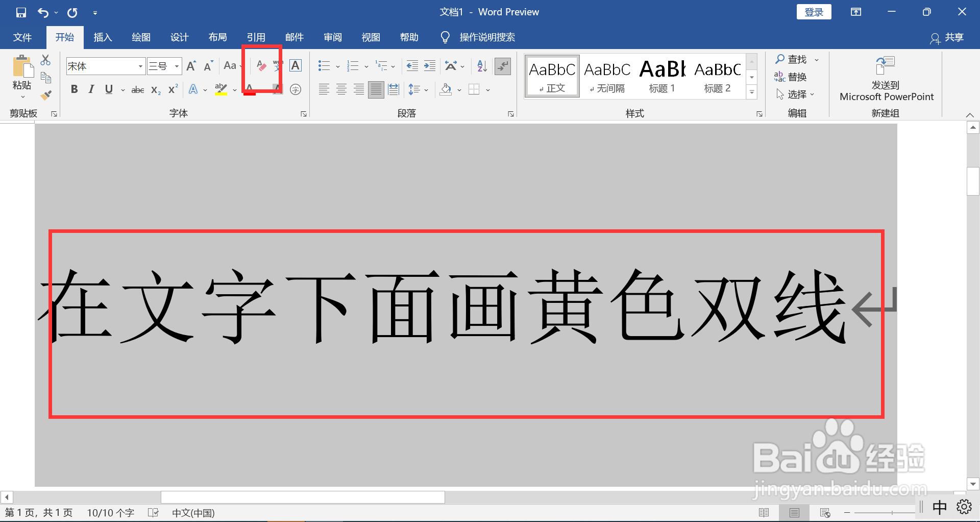This screenshot has width=980, height=522.
Task: Undo the last action in quick access toolbar
Action: coord(43,12)
